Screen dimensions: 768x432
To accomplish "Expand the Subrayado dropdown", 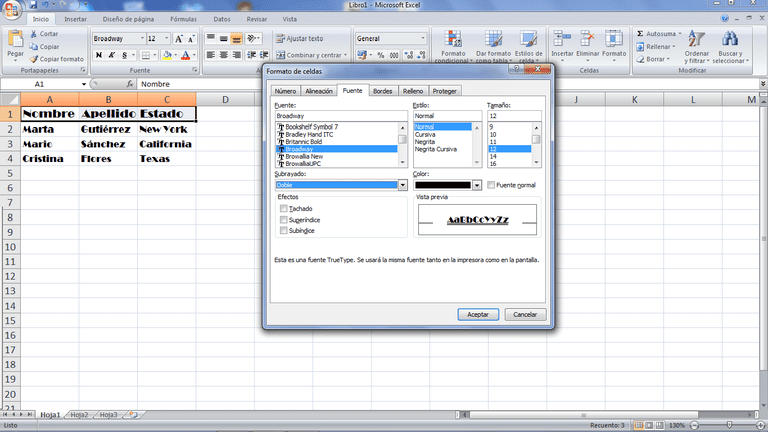I will [x=402, y=185].
